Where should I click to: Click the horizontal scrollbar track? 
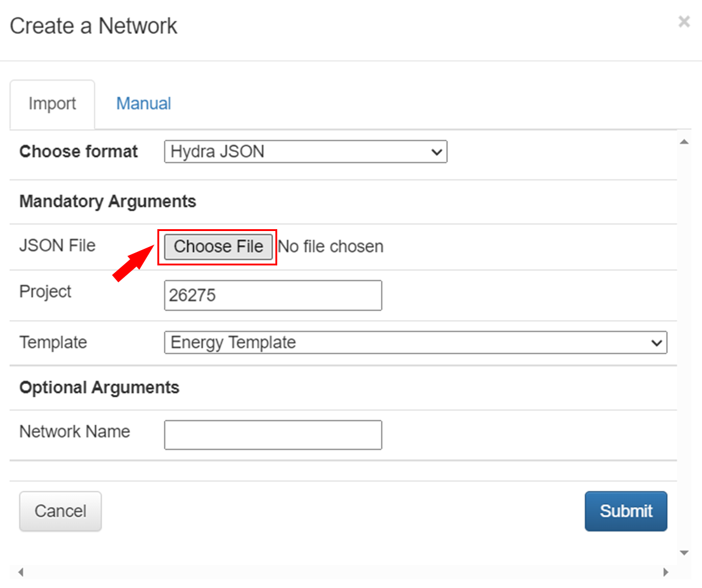click(x=342, y=573)
